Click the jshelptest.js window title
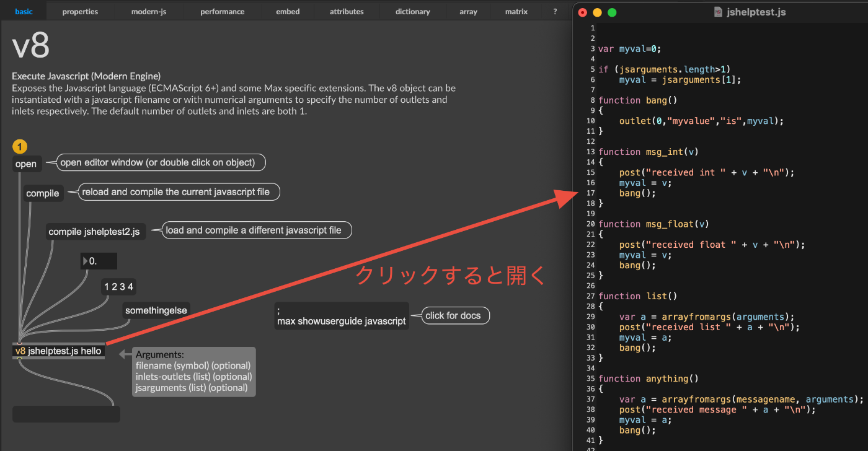Image resolution: width=868 pixels, height=451 pixels. 756,12
